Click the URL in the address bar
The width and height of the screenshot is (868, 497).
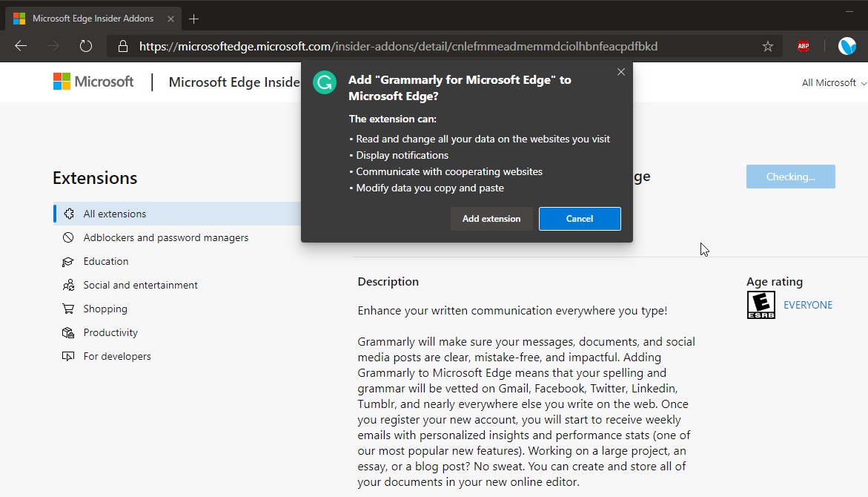pos(398,47)
